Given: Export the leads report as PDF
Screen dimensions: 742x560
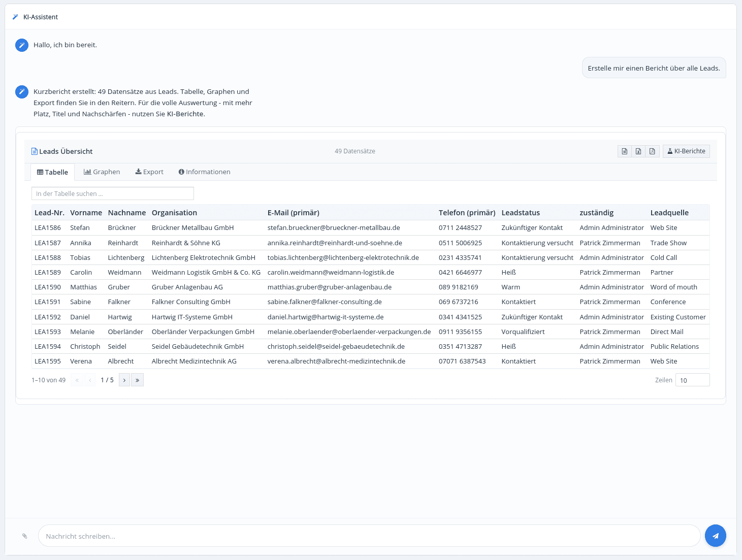Looking at the screenshot, I should [x=652, y=151].
